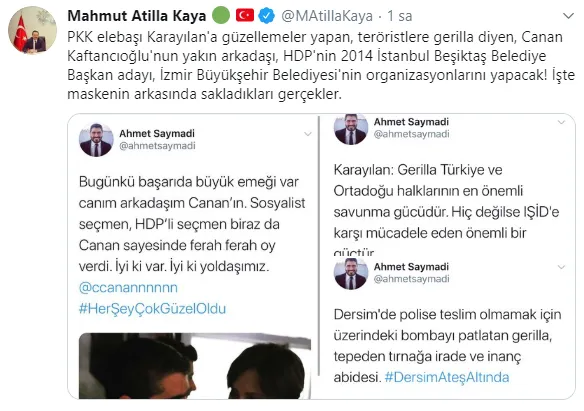Open the photo attached to the left tweet
The width and height of the screenshot is (584, 411).
pos(195,366)
